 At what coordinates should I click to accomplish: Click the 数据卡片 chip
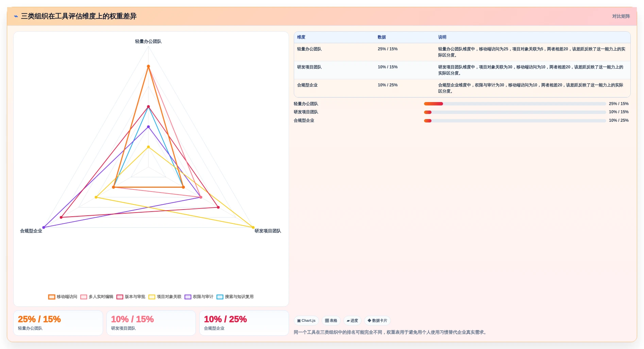377,320
